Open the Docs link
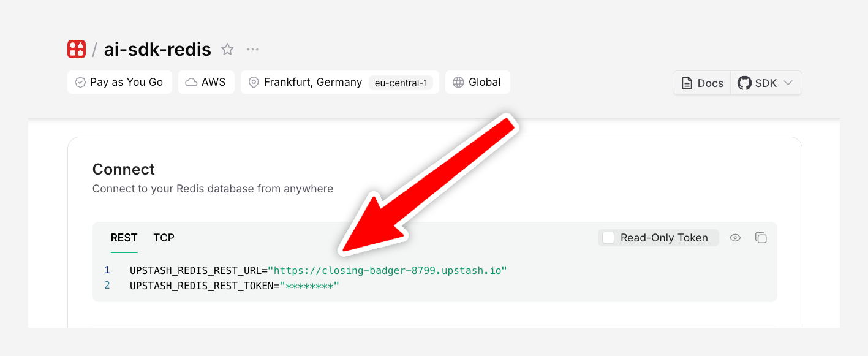Screen dimensions: 868x356 (702, 83)
